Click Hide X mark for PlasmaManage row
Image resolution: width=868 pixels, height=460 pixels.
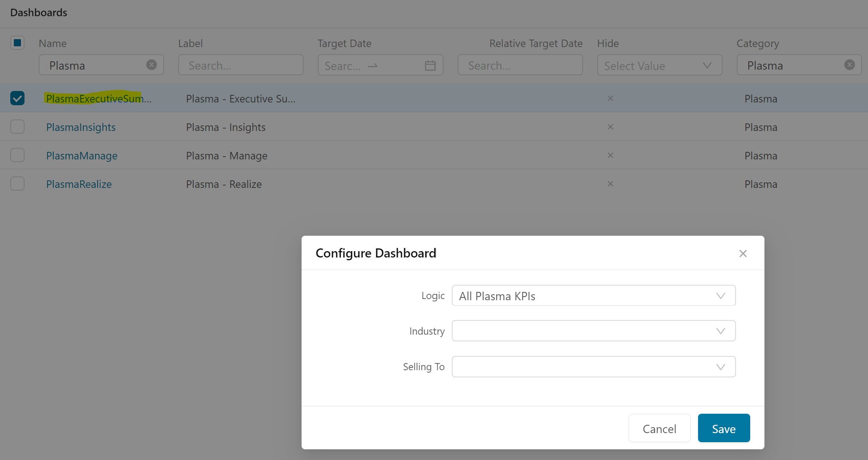[x=610, y=155]
